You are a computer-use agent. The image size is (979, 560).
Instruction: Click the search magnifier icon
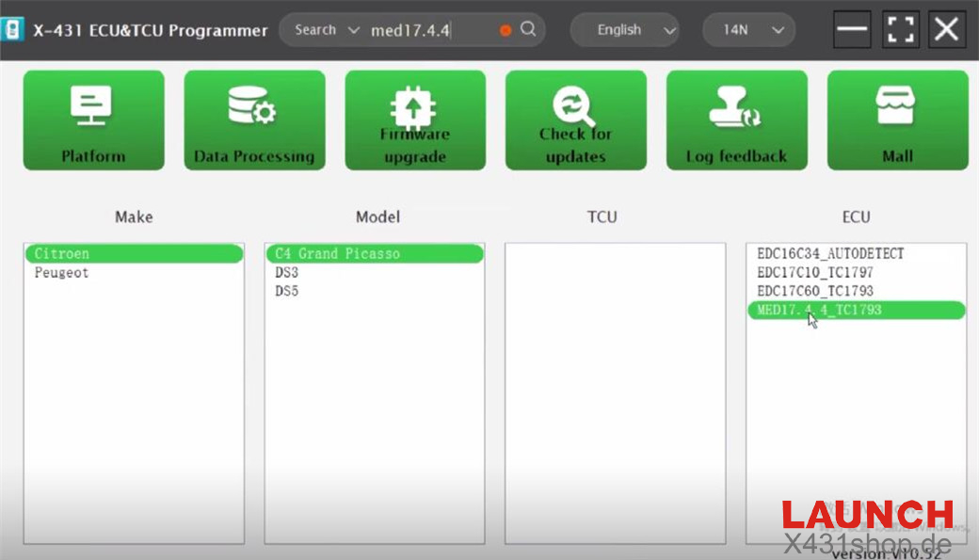pos(528,29)
